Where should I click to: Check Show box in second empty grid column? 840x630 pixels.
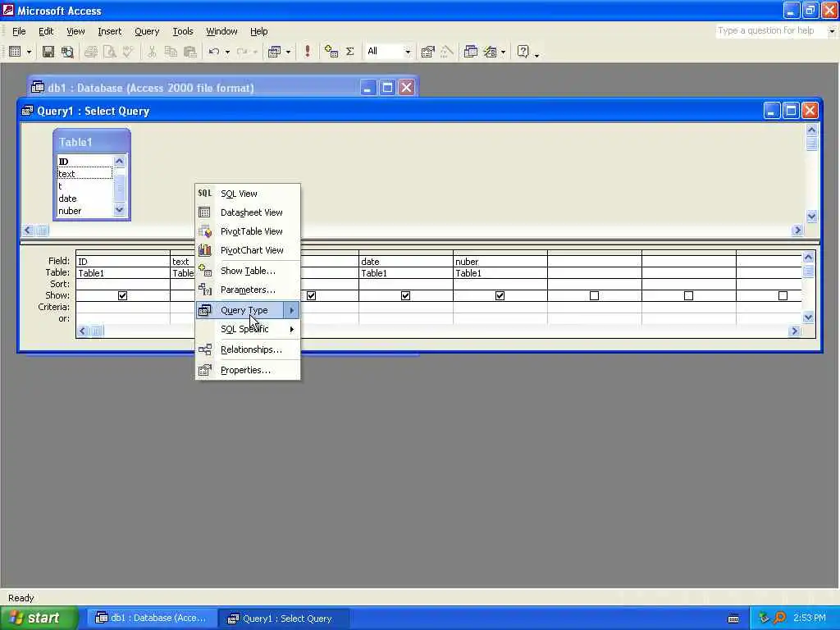pos(688,295)
